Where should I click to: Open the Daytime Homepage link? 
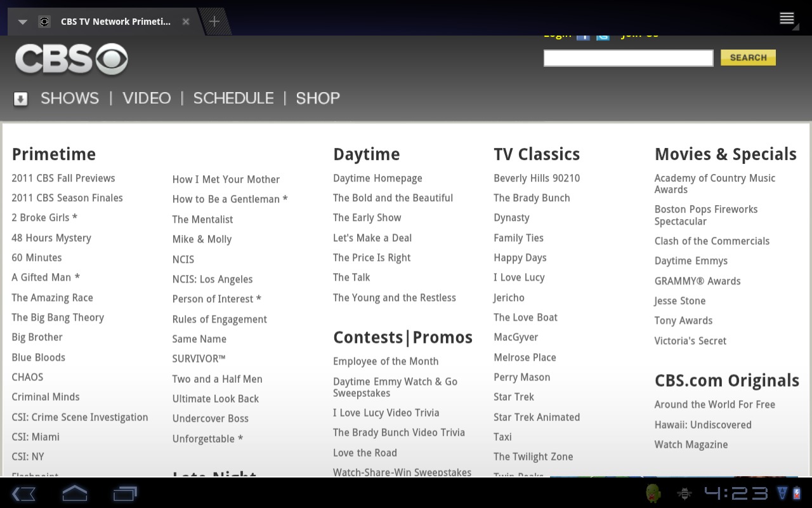pos(377,178)
